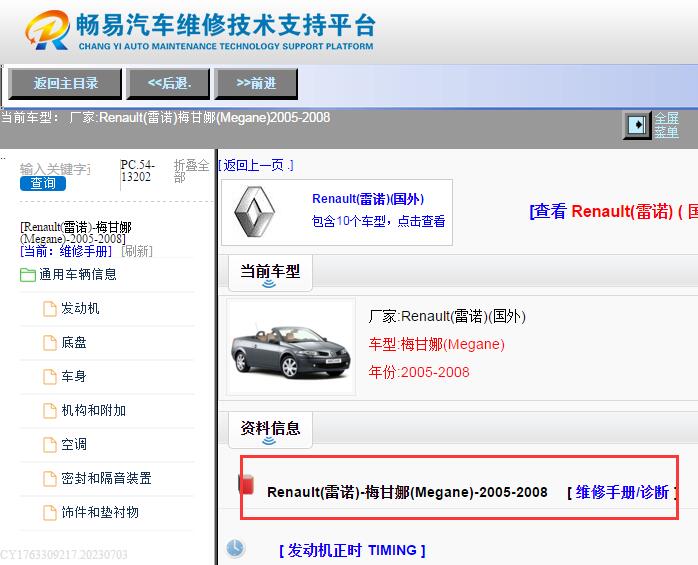Go forward with the >>前进 button
Image resolution: width=698 pixels, height=565 pixels.
[x=256, y=84]
